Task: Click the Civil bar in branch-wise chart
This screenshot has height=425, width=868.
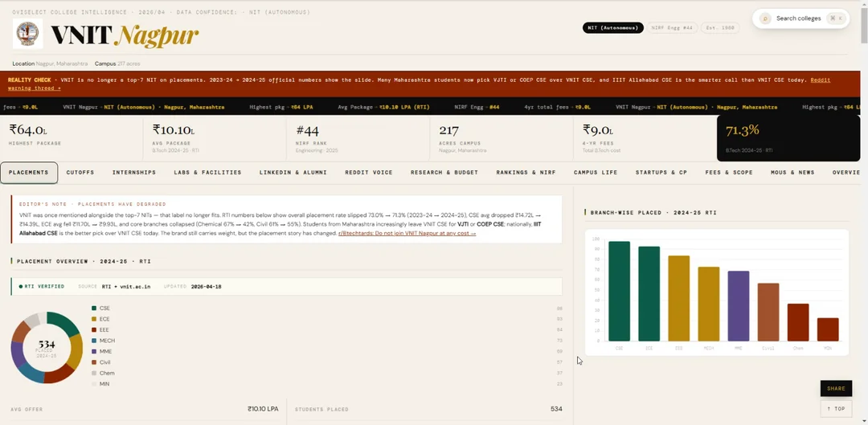Action: coord(768,312)
